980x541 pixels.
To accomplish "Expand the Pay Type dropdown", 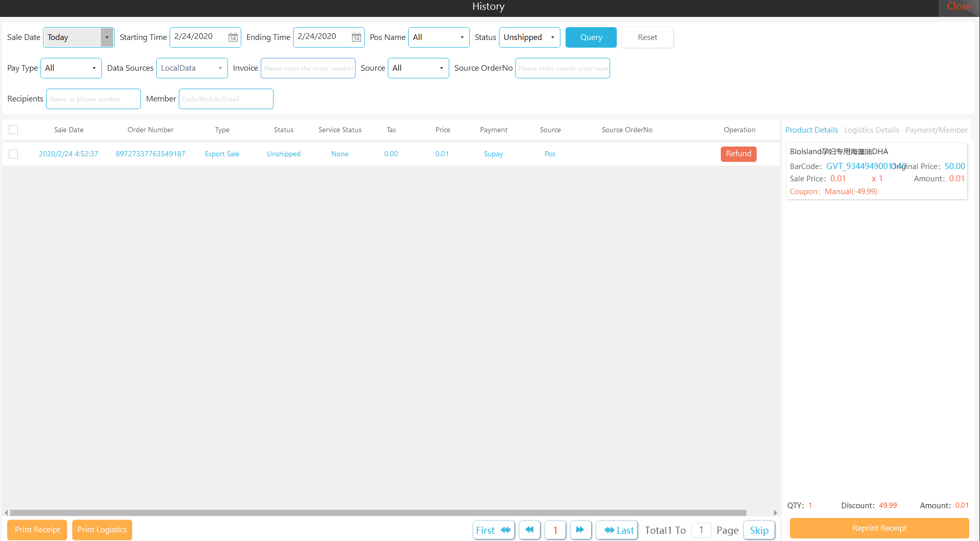I will click(x=71, y=68).
